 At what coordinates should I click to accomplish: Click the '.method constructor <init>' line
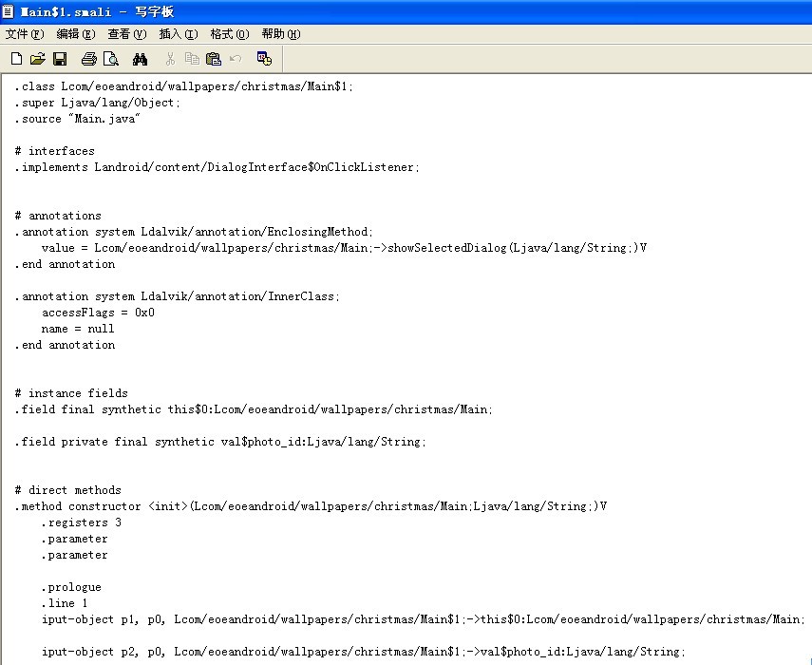pyautogui.click(x=311, y=506)
